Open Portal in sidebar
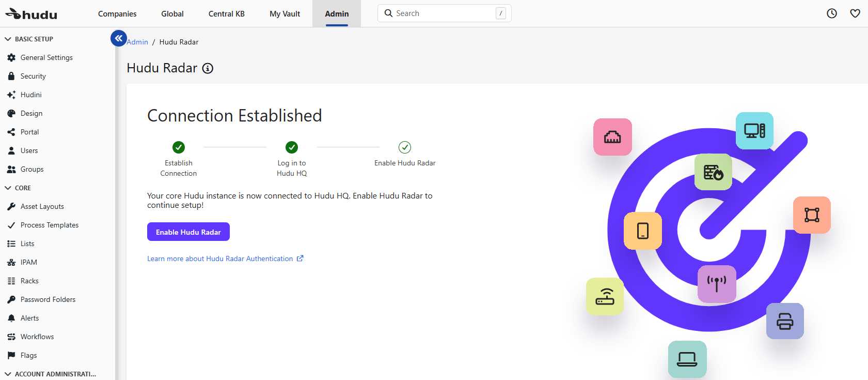Viewport: 868px width, 380px height. pos(29,132)
